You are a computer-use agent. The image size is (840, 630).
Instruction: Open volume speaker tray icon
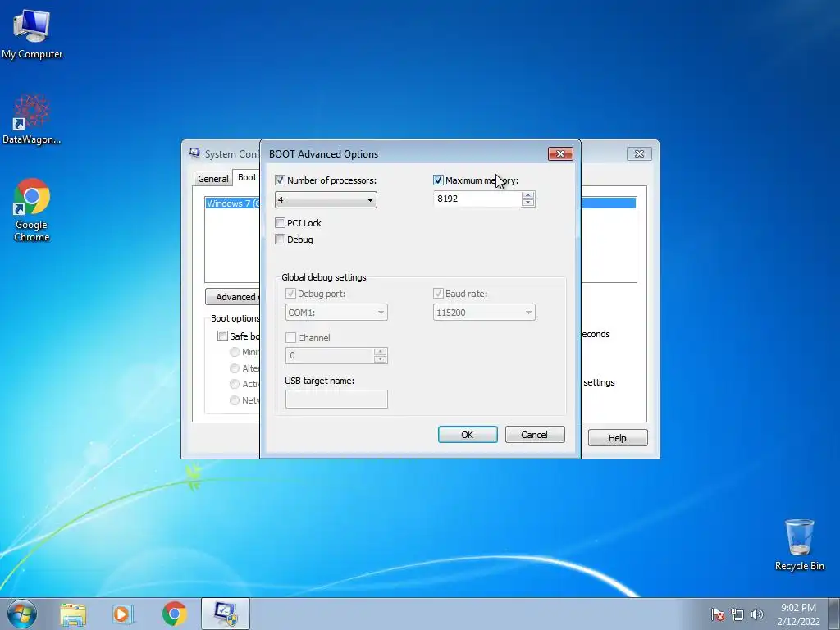pos(757,614)
